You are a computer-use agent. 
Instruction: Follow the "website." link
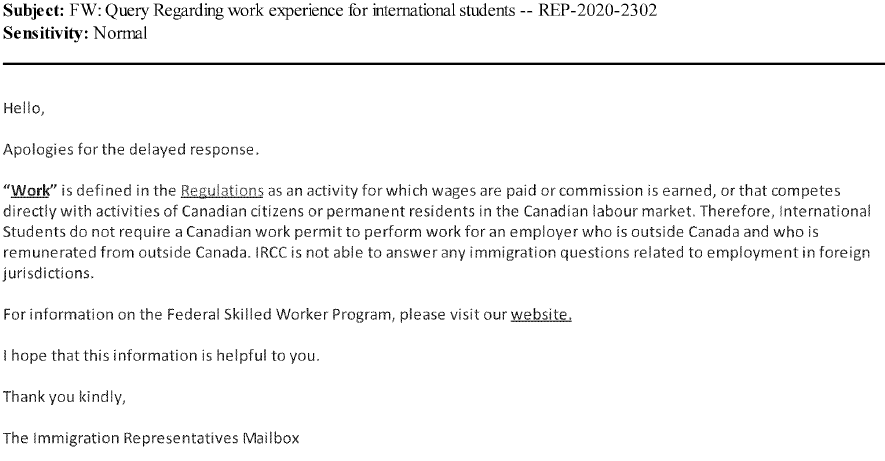pyautogui.click(x=541, y=316)
